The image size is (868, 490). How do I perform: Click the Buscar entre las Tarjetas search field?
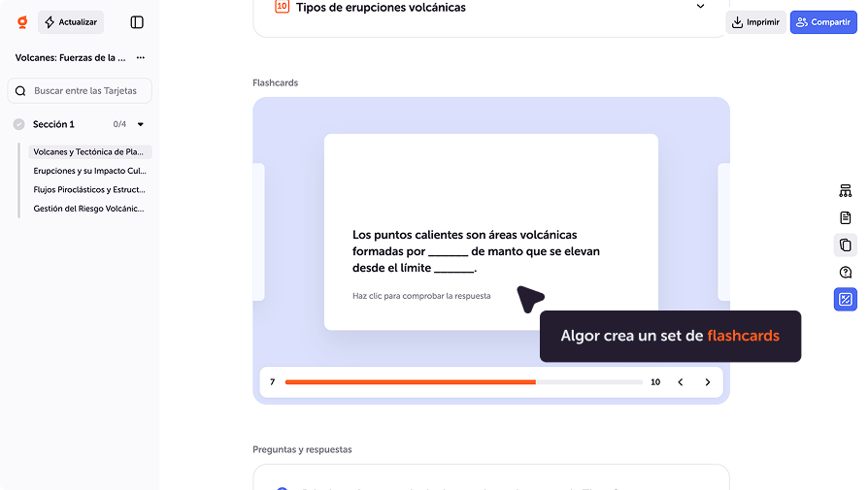click(x=80, y=90)
